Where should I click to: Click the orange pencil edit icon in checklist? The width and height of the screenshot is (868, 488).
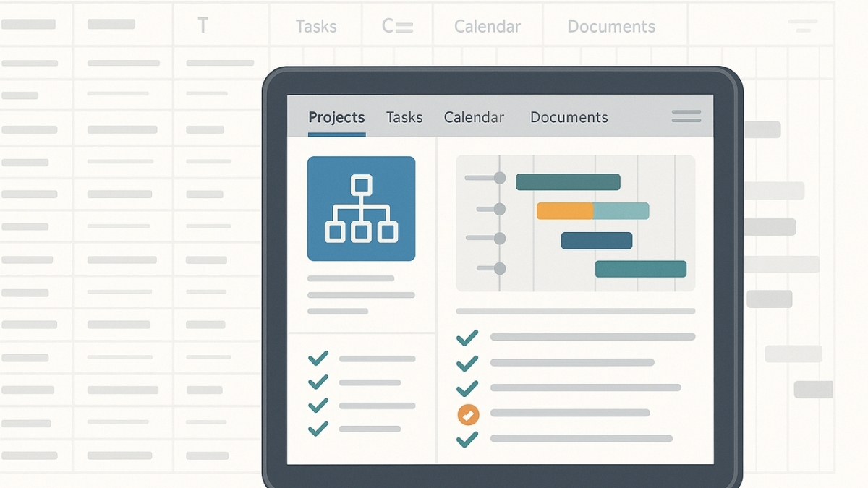[x=468, y=414]
